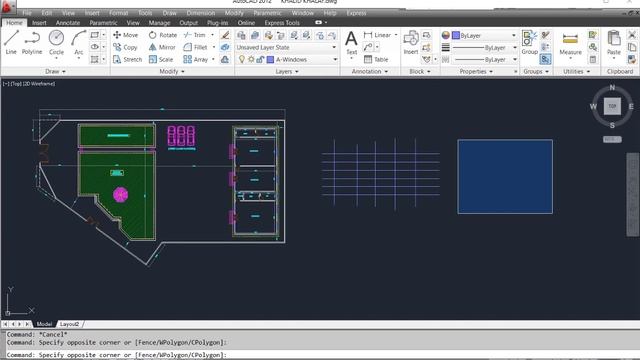Image resolution: width=640 pixels, height=360 pixels.
Task: Expand the Properties panel
Action: click(476, 71)
